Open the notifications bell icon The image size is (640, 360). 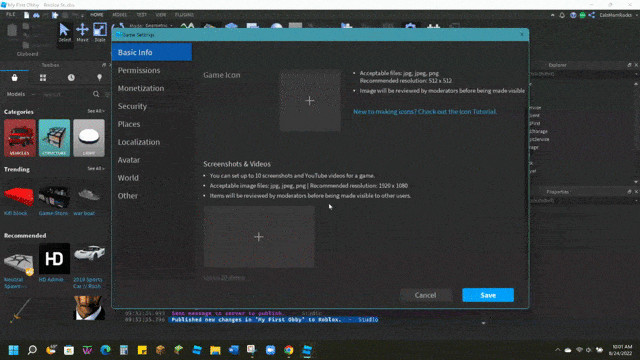pyautogui.click(x=562, y=15)
